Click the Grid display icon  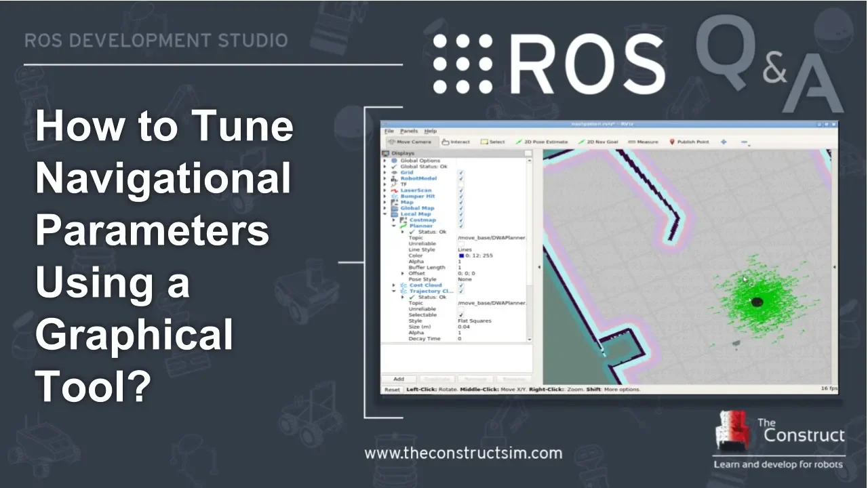[x=394, y=172]
